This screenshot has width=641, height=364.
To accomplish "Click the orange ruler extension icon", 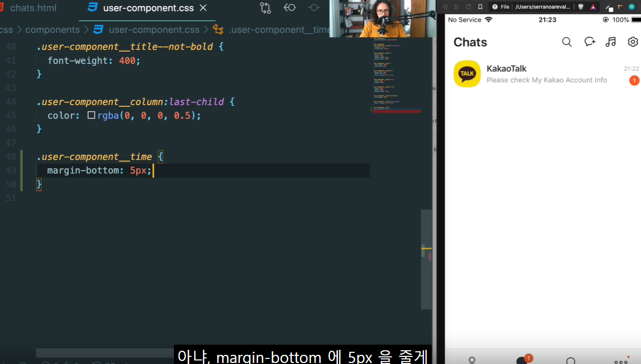I will (x=619, y=7).
